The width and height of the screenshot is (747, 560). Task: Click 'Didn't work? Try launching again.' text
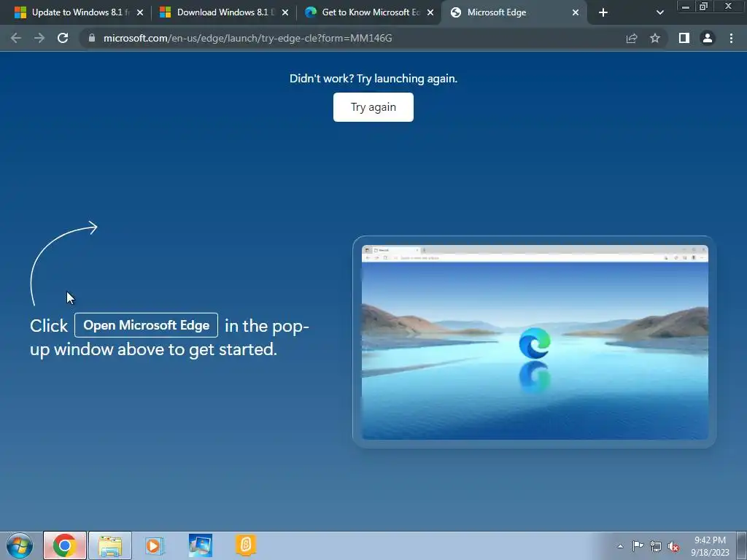pyautogui.click(x=373, y=79)
